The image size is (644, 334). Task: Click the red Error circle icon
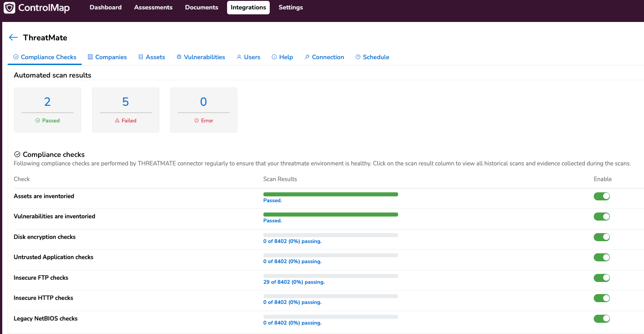coord(196,121)
